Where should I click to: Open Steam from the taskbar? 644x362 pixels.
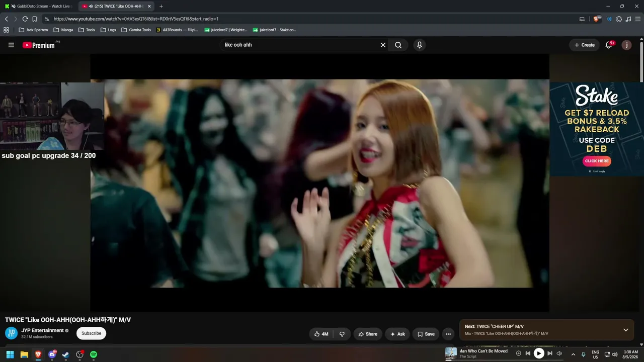(65, 354)
